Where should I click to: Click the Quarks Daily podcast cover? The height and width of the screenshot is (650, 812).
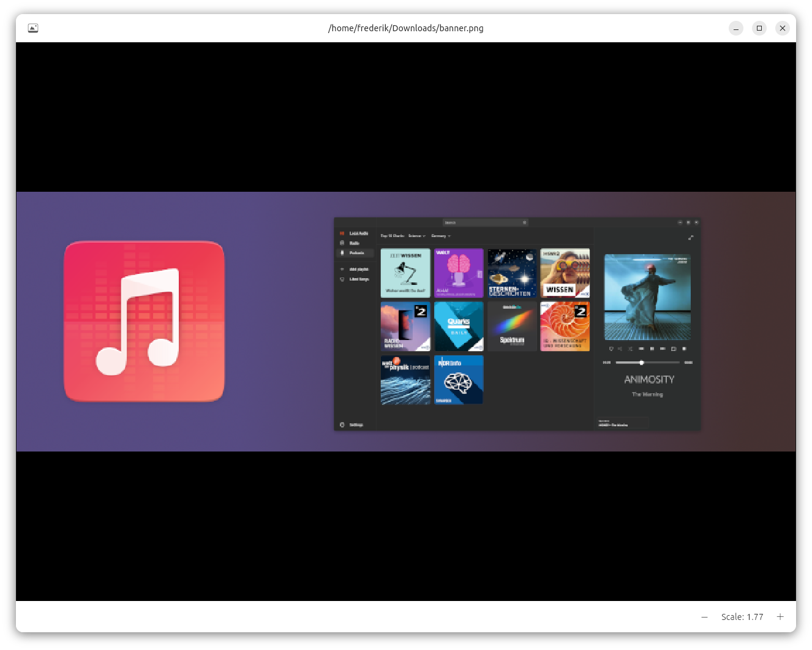[459, 327]
